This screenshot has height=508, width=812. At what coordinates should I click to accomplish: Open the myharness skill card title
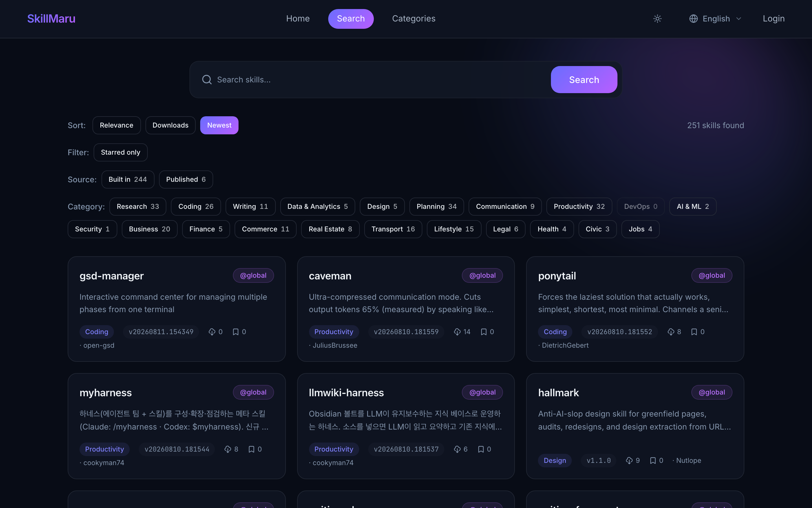point(106,393)
